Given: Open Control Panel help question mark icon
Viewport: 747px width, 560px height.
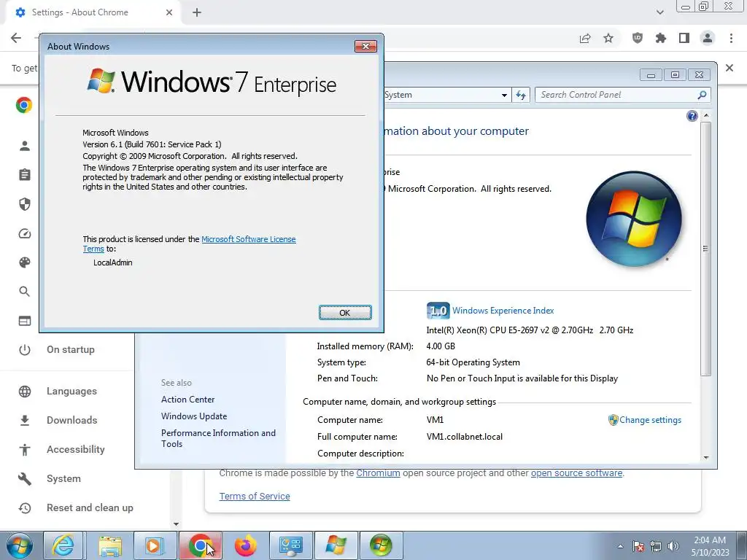Looking at the screenshot, I should (x=692, y=116).
